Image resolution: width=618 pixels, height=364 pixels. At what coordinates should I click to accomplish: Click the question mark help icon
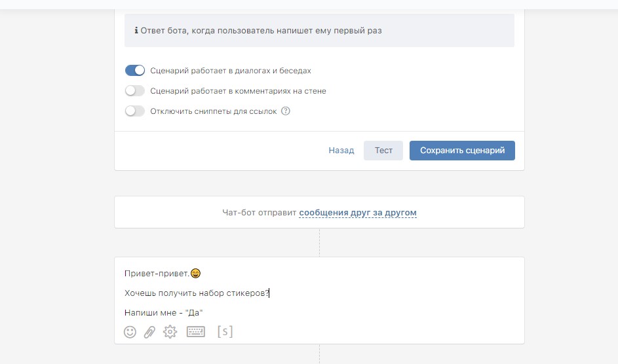click(286, 111)
